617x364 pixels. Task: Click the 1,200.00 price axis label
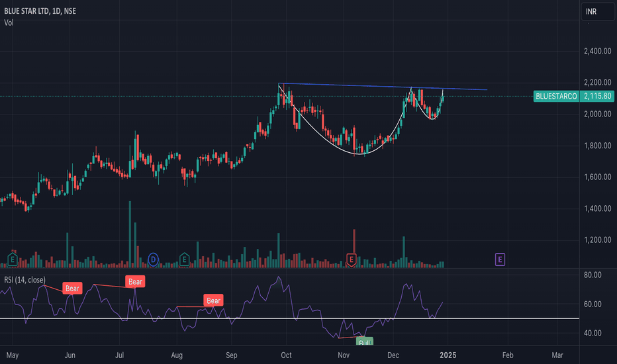[x=597, y=240]
